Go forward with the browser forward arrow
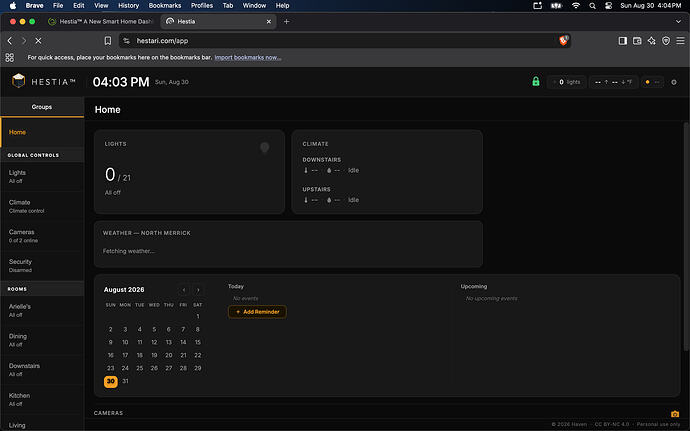 point(24,41)
